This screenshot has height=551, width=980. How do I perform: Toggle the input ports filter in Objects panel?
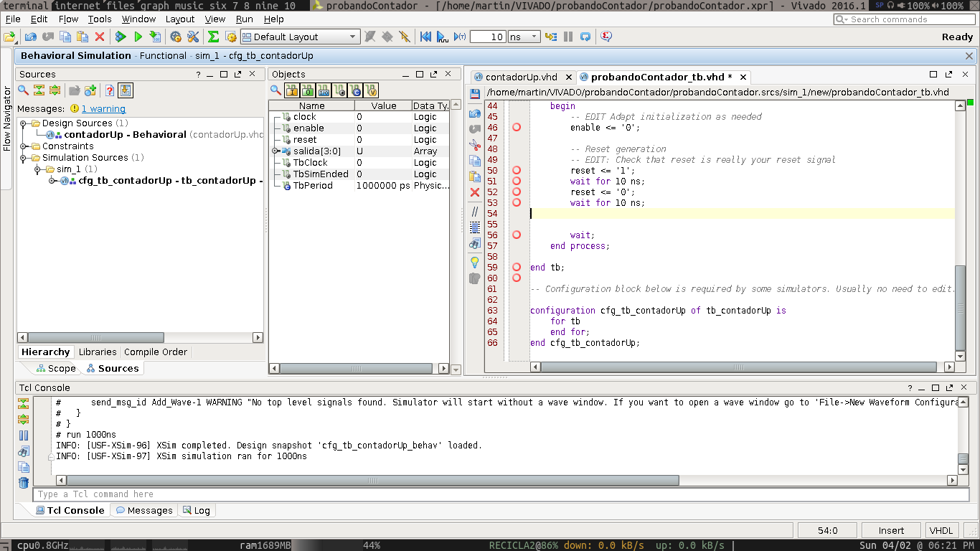point(291,90)
